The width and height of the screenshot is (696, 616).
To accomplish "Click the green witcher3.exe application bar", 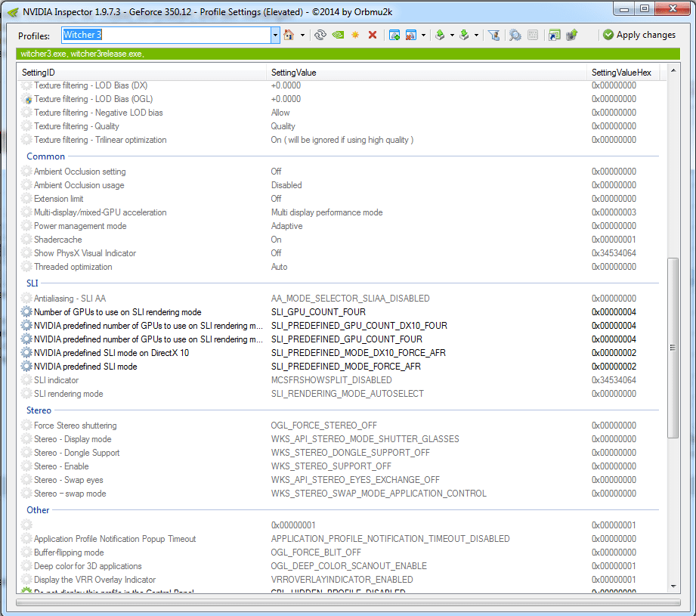I will (x=348, y=54).
